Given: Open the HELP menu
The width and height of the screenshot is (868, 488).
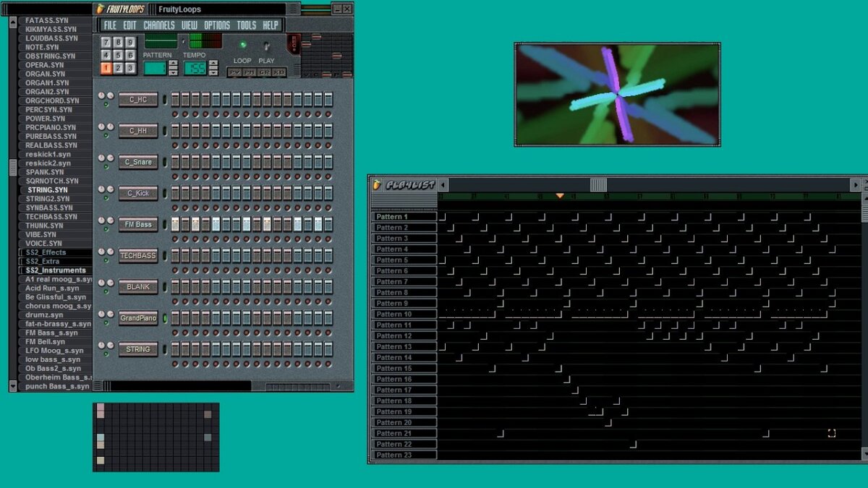Looking at the screenshot, I should pos(271,25).
